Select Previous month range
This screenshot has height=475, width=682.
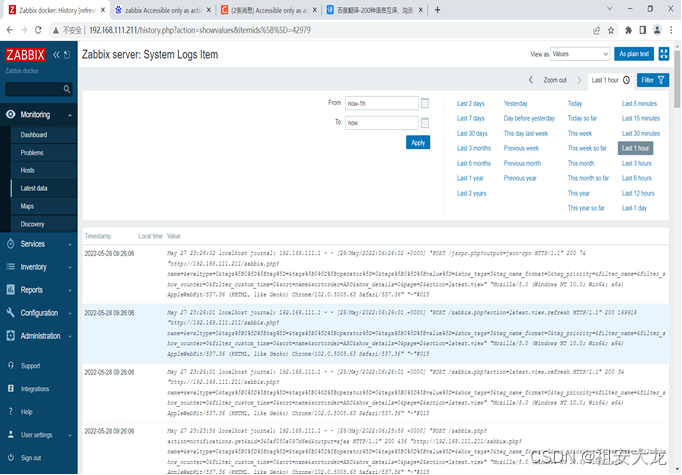[522, 164]
